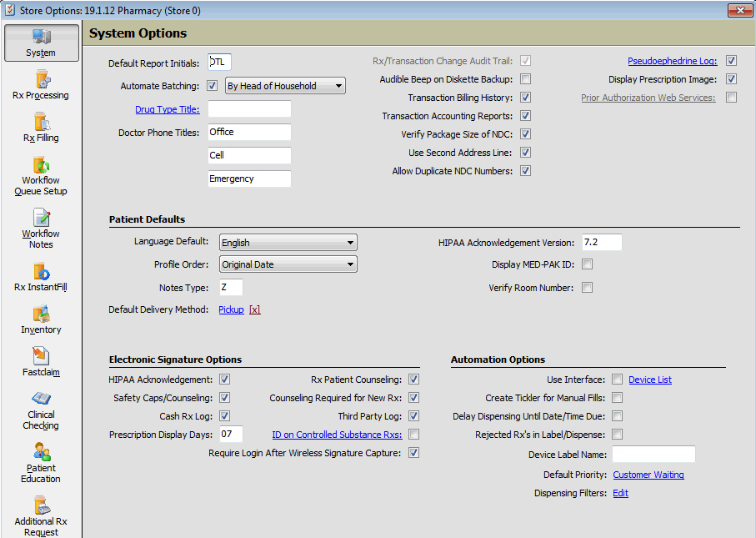
Task: Select the Inventory sidebar icon
Action: pos(41,319)
